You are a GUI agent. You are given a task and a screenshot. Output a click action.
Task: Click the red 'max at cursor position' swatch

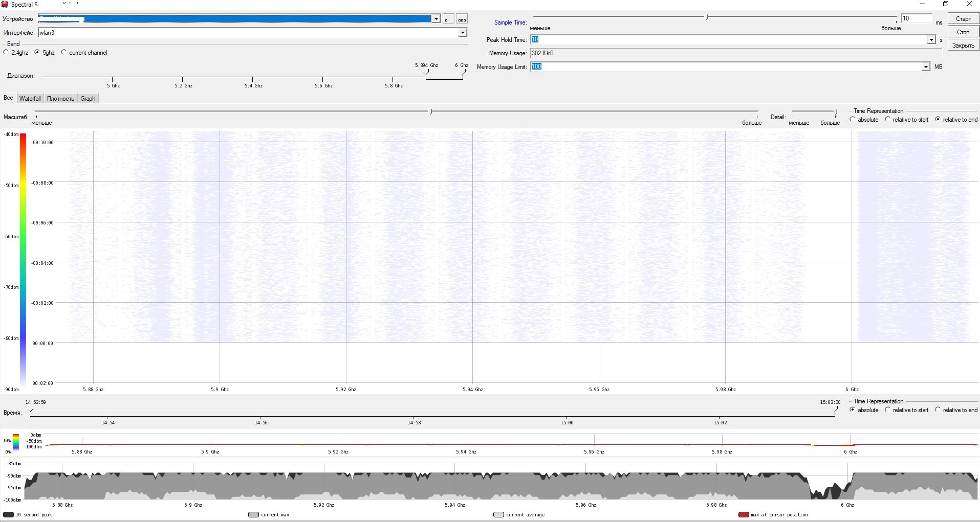pos(744,515)
